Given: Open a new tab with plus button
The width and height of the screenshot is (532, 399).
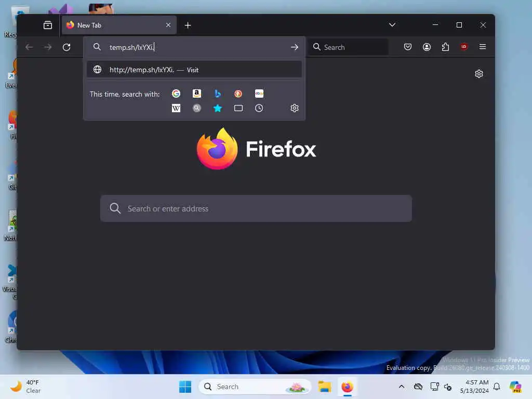Looking at the screenshot, I should pos(188,25).
